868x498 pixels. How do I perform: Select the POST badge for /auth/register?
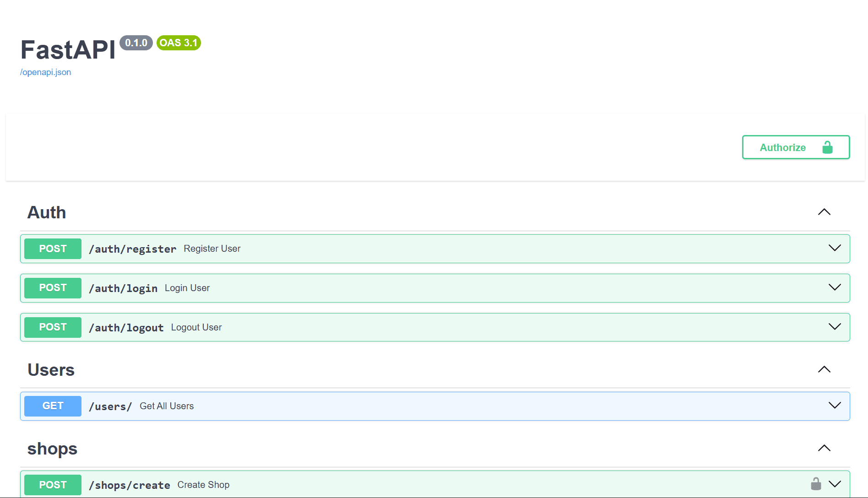[52, 249]
